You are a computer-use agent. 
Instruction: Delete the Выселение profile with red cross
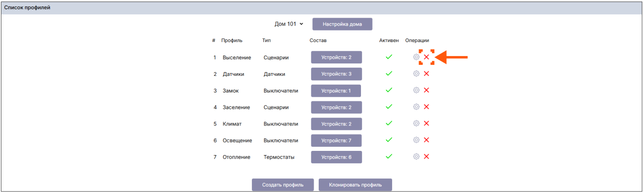tap(426, 57)
